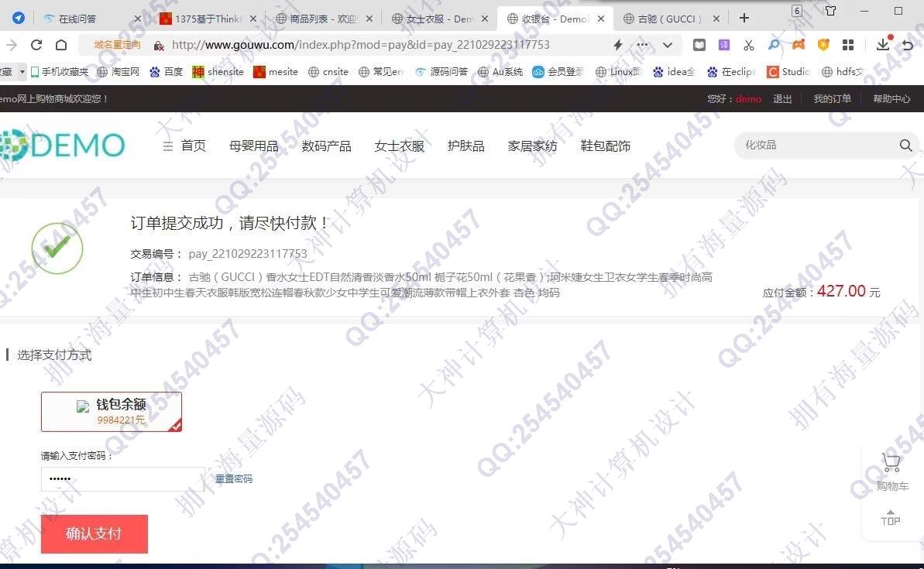The width and height of the screenshot is (924, 569).
Task: Click the forward navigation arrow
Action: point(11,45)
